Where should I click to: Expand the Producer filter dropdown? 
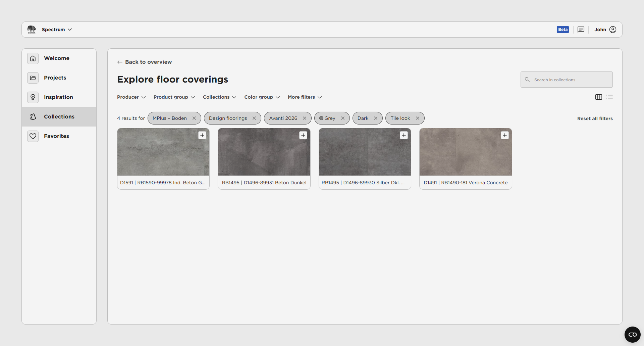click(x=131, y=97)
